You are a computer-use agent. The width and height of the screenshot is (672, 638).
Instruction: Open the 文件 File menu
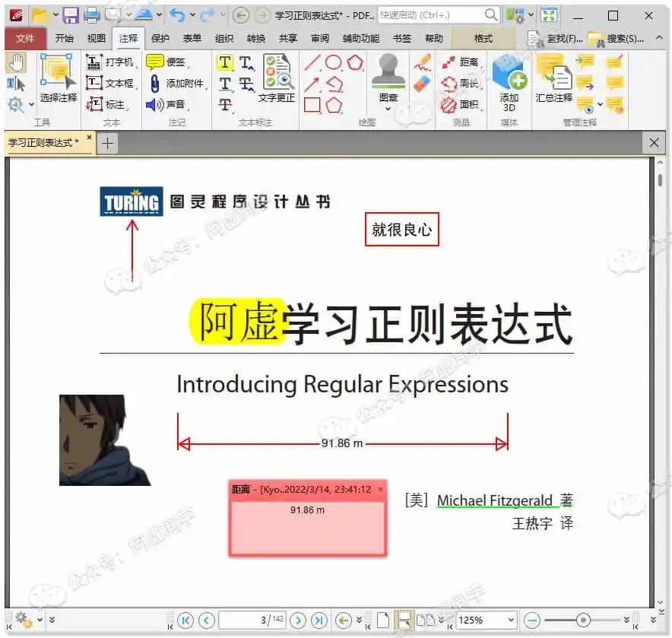pos(25,39)
